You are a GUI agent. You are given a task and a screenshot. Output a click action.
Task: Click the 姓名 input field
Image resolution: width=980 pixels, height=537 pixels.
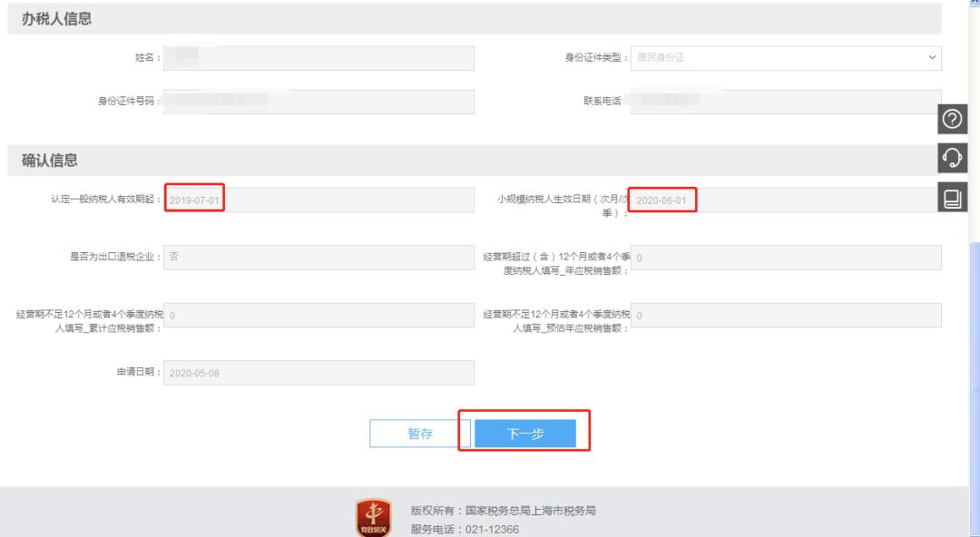(x=318, y=57)
